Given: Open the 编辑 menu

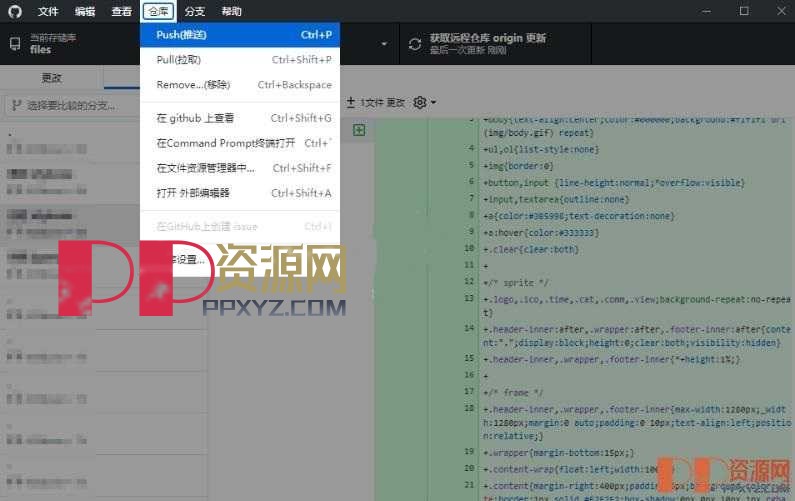Looking at the screenshot, I should coord(85,11).
